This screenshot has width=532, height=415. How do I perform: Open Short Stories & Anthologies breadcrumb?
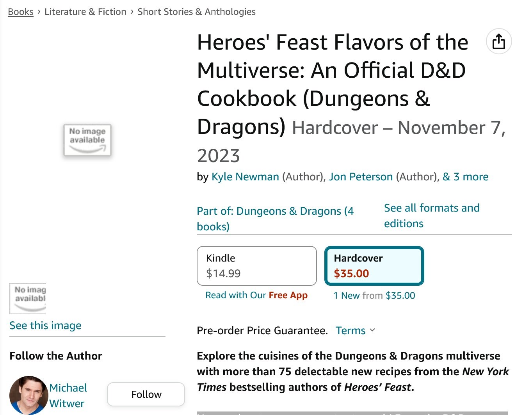196,12
